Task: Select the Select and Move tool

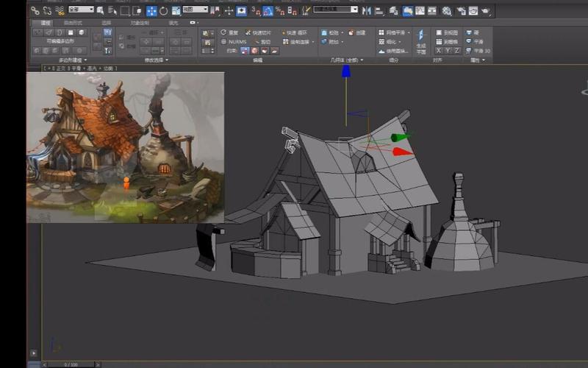Action: (x=151, y=10)
